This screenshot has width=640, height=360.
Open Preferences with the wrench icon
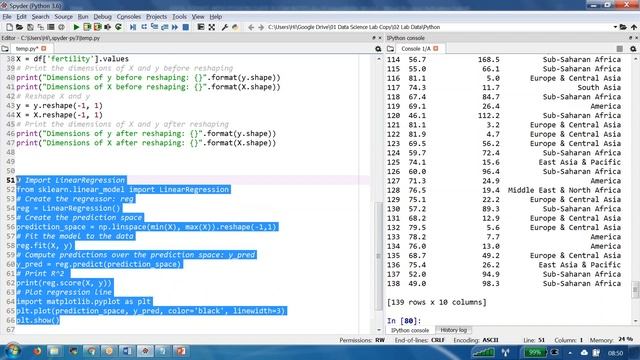click(224, 27)
